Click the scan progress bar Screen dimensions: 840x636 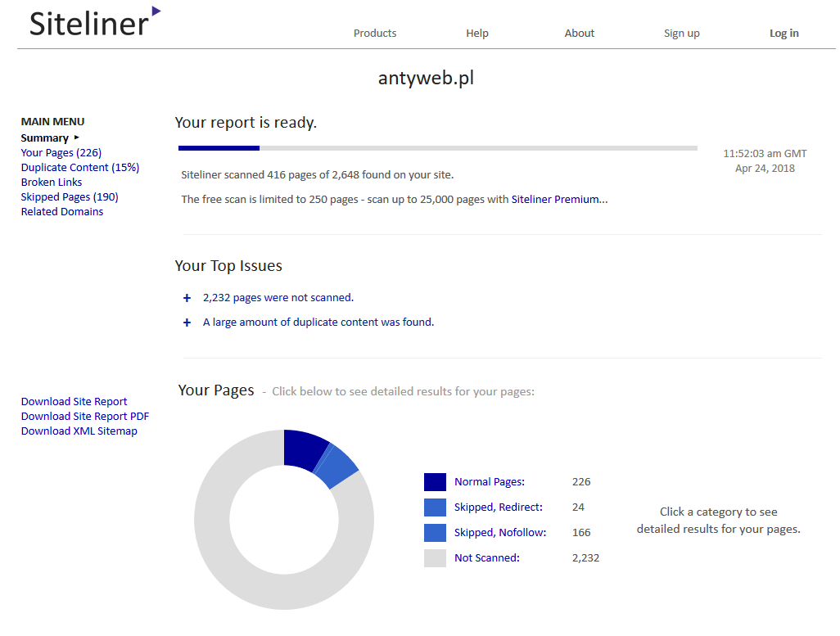[x=438, y=148]
